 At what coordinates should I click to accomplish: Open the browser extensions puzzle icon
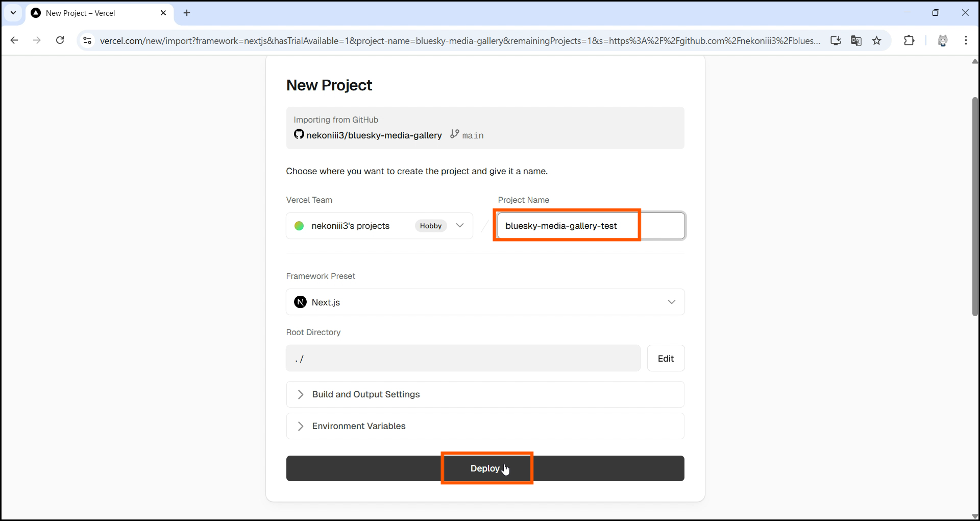click(909, 40)
